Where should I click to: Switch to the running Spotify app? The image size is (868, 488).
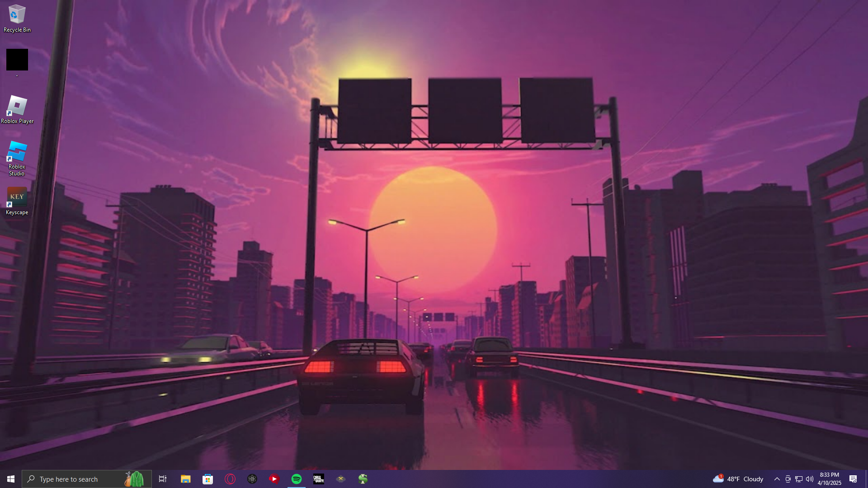click(297, 479)
